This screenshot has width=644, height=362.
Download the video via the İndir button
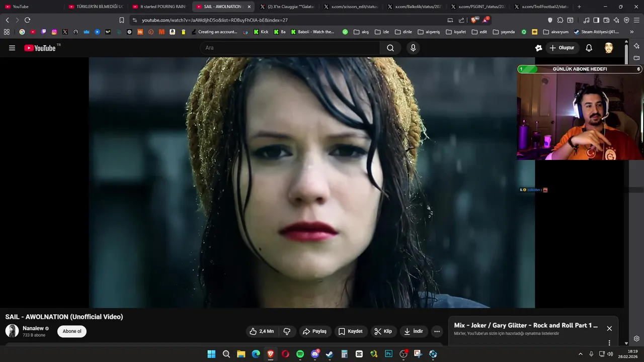414,331
